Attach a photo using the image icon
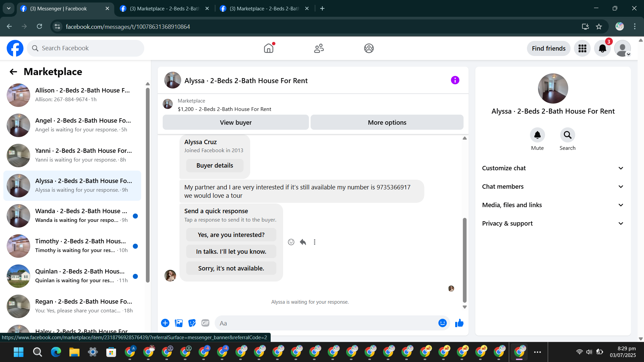The height and width of the screenshot is (362, 644). click(179, 323)
